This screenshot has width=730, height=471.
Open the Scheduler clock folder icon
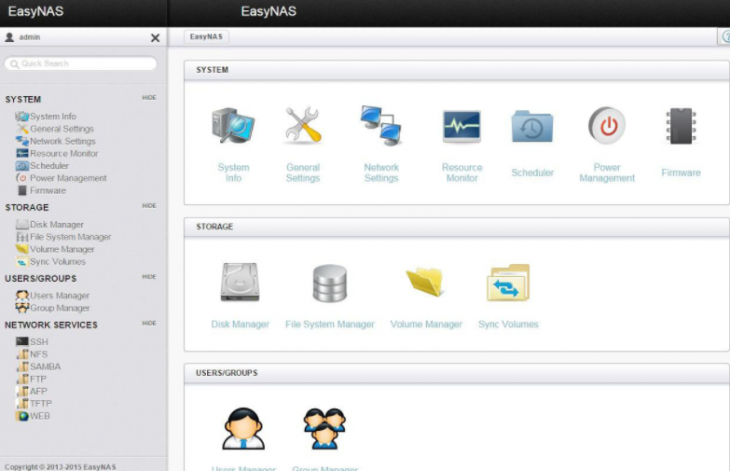(532, 126)
